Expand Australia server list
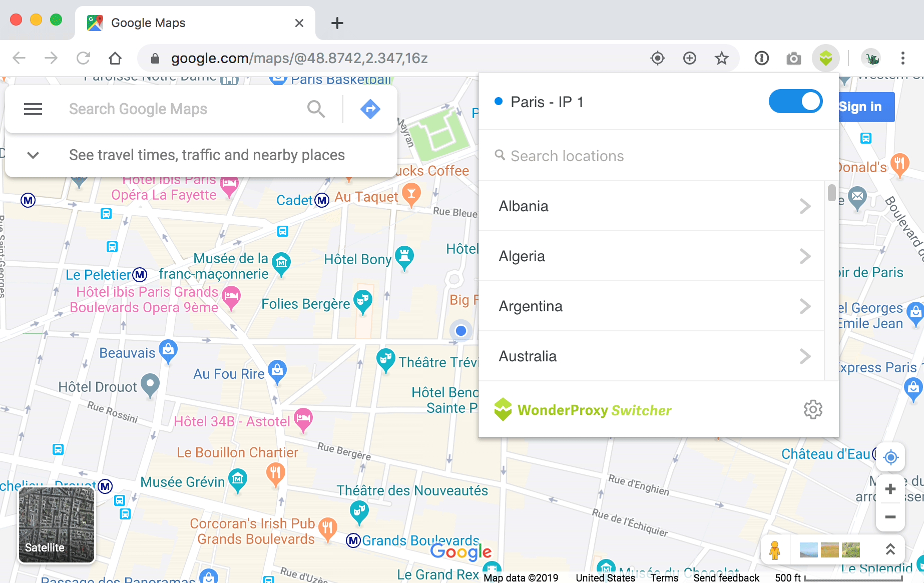Screen dimensions: 924x583 click(x=652, y=356)
